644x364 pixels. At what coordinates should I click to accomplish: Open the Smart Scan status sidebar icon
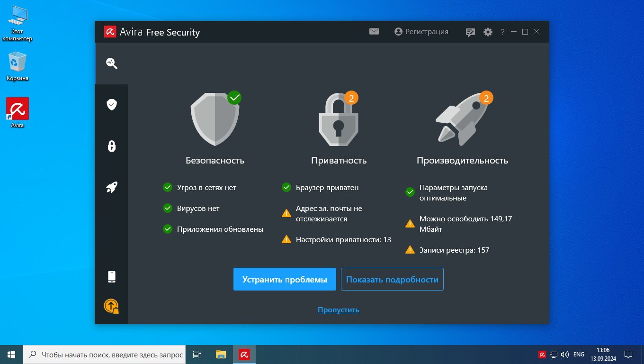click(112, 64)
